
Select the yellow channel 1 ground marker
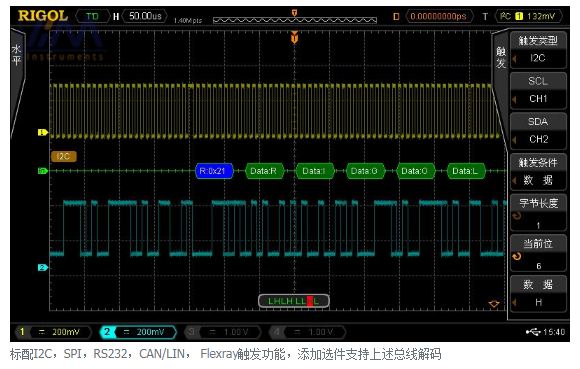click(x=43, y=132)
